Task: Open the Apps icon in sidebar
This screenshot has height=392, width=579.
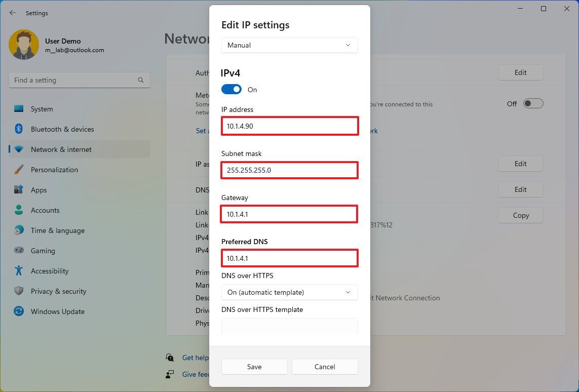Action: point(18,190)
